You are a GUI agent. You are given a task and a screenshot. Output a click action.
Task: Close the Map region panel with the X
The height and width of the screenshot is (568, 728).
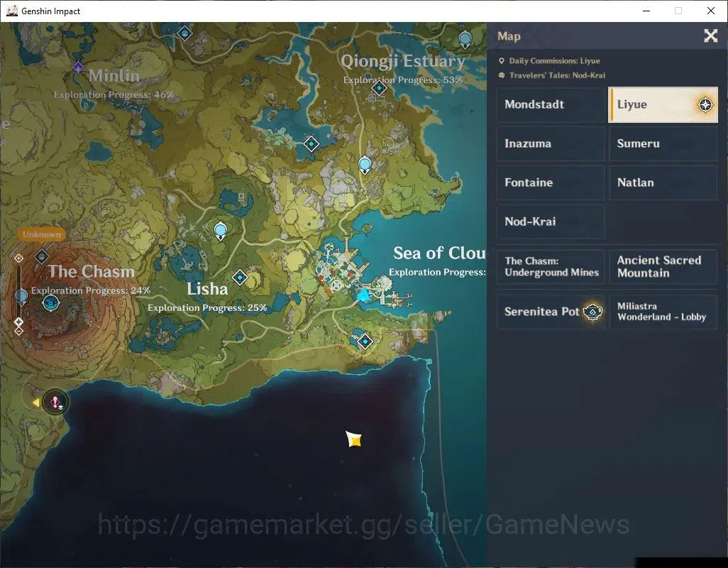coord(710,35)
